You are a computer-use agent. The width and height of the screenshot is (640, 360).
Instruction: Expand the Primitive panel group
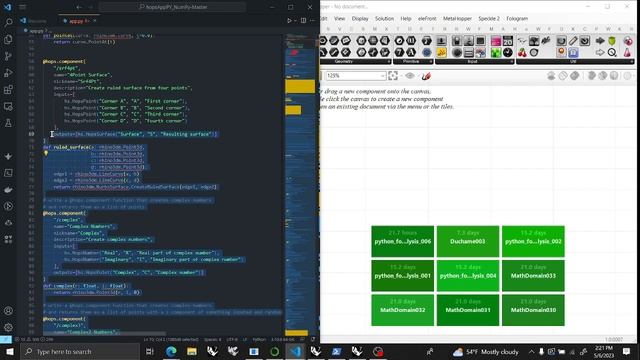tap(413, 62)
